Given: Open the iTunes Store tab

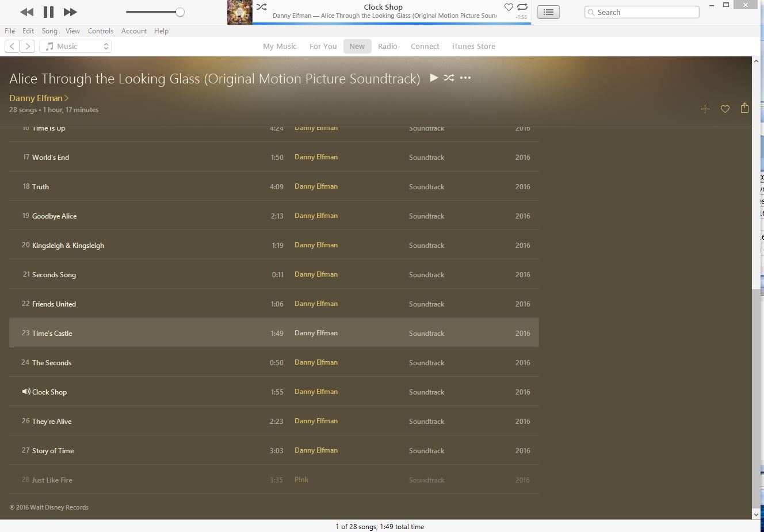Looking at the screenshot, I should [473, 47].
